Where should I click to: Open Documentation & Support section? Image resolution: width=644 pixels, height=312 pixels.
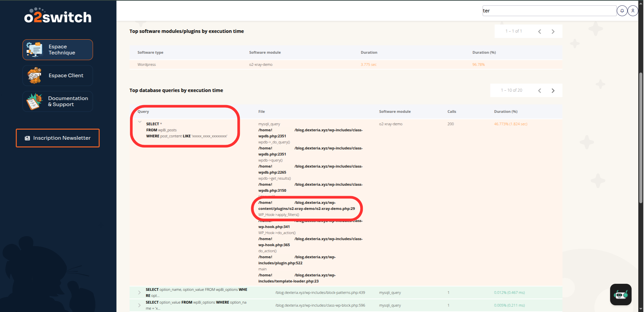tap(58, 101)
